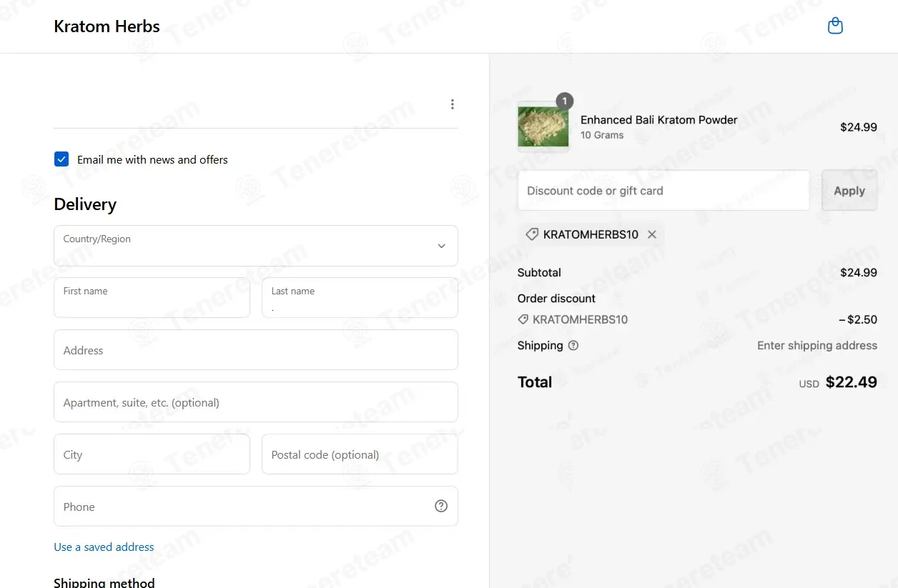
Task: Go to Kratom Herbs store home
Action: click(107, 27)
